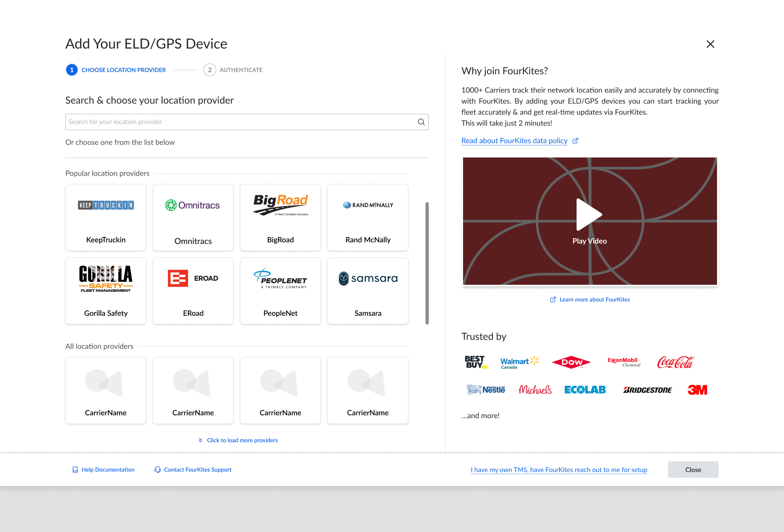Pick the PeopleNet provider card
This screenshot has height=532, width=784.
tap(281, 291)
